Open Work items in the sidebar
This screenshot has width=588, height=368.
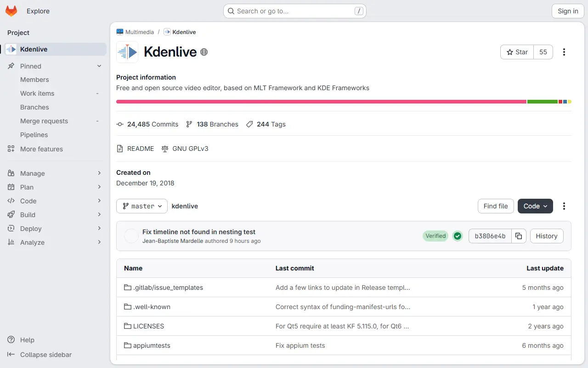tap(55, 93)
